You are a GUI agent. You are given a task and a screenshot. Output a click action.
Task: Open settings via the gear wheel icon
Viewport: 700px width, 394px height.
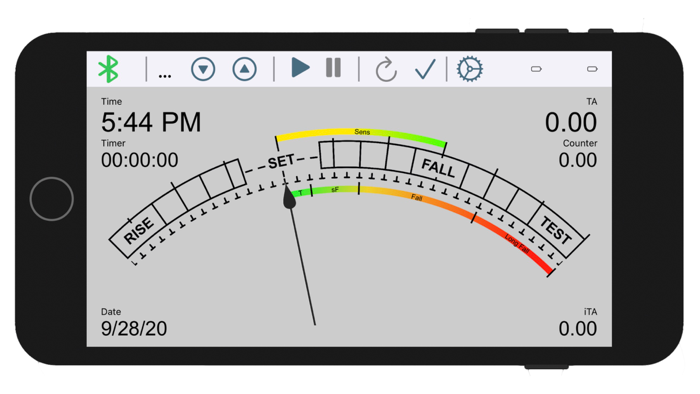pos(470,69)
